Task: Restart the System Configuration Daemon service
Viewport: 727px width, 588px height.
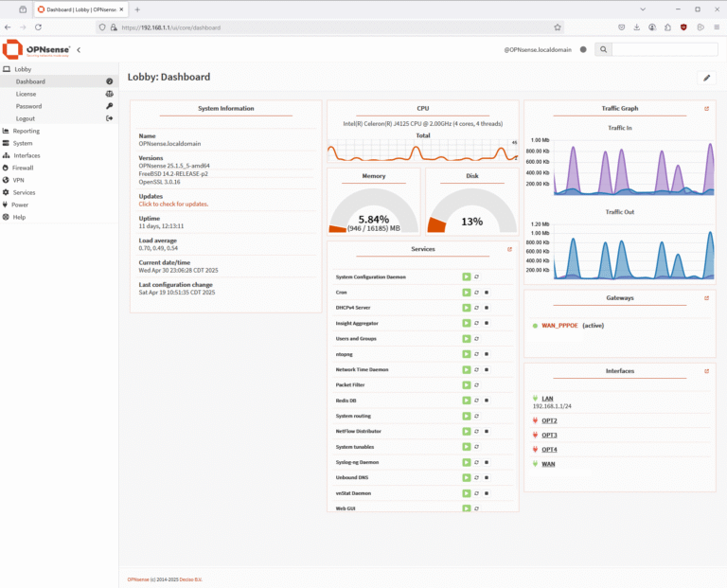Action: pyautogui.click(x=477, y=276)
